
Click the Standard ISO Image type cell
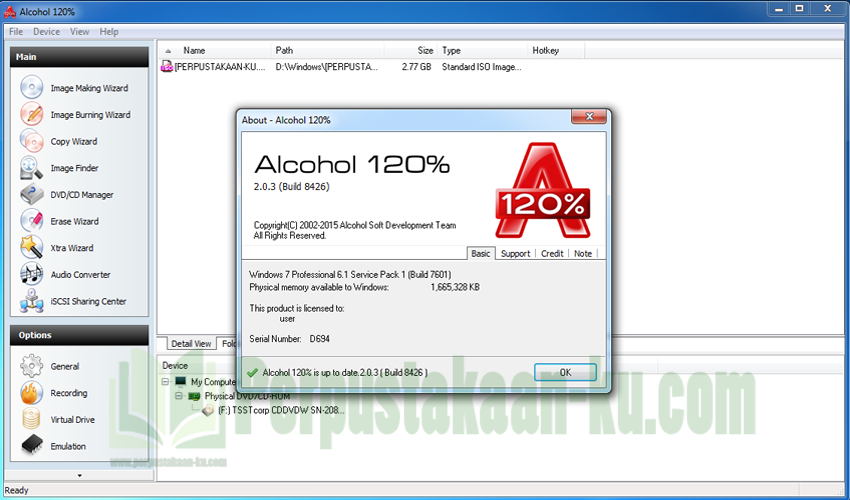tap(481, 67)
